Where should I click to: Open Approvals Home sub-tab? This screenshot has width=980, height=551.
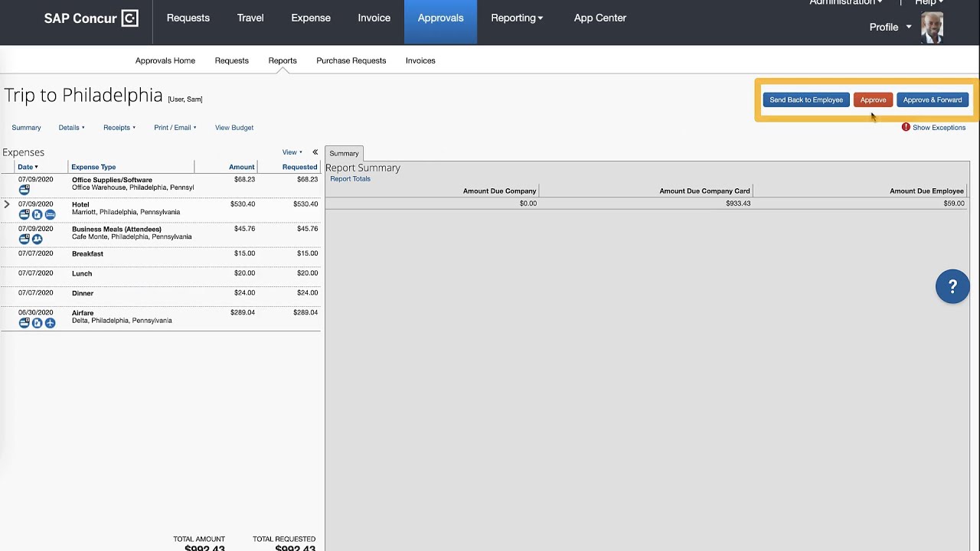(165, 60)
